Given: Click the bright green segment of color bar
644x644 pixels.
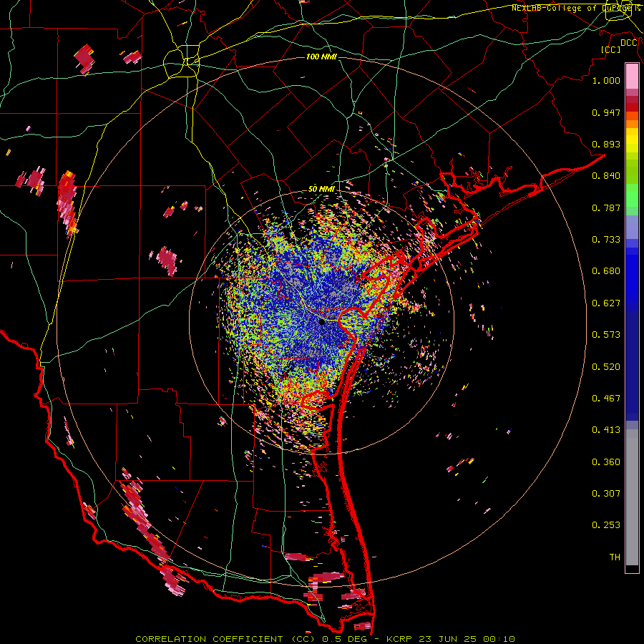Looking at the screenshot, I should pos(632,195).
